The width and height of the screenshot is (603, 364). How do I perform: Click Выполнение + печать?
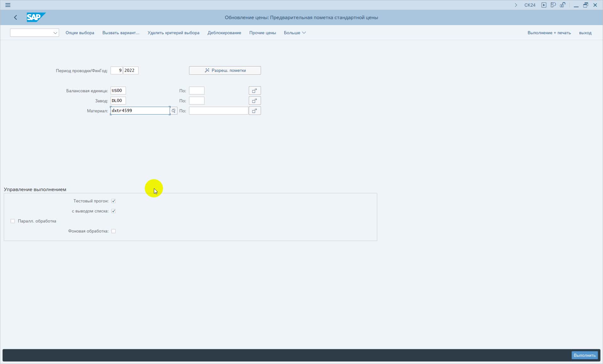[x=549, y=33]
